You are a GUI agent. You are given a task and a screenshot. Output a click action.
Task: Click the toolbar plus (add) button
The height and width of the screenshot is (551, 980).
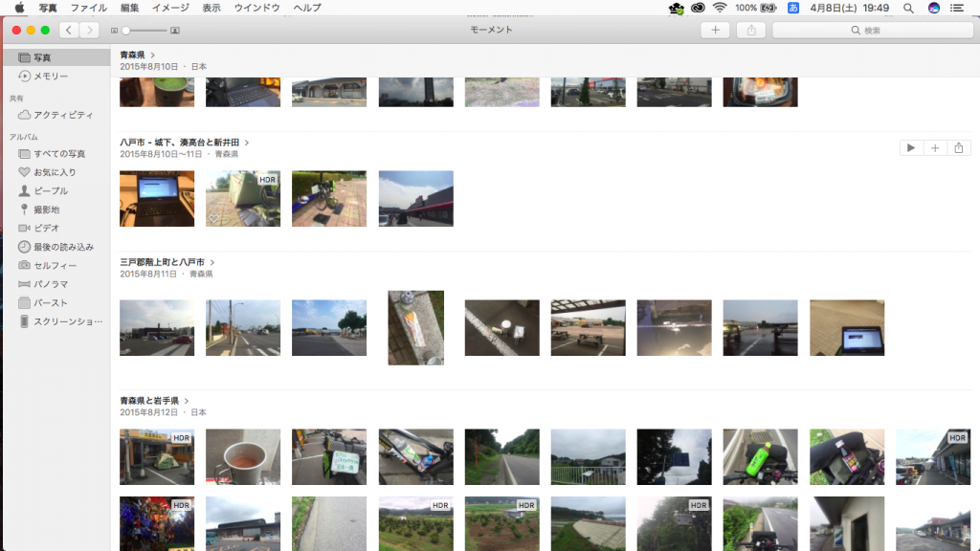pyautogui.click(x=715, y=31)
